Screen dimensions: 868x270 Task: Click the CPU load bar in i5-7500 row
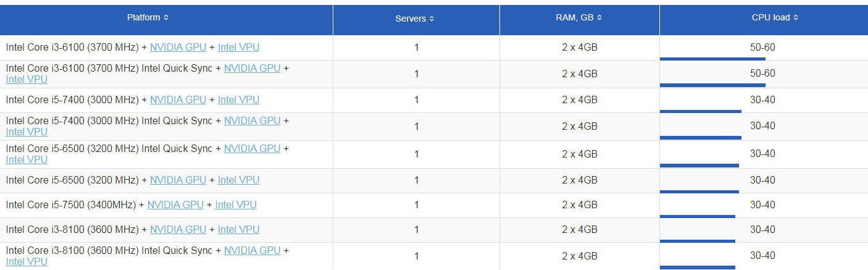tap(697, 216)
